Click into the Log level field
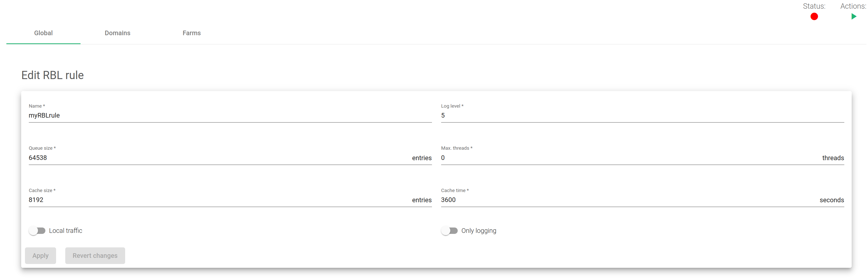 (642, 115)
